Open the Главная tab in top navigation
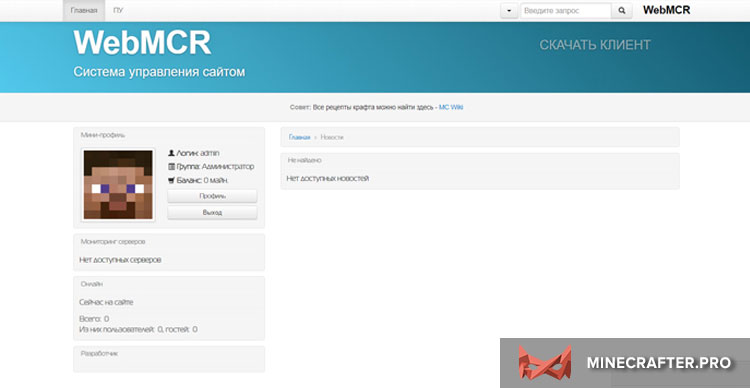The height and width of the screenshot is (388, 750). [x=84, y=10]
